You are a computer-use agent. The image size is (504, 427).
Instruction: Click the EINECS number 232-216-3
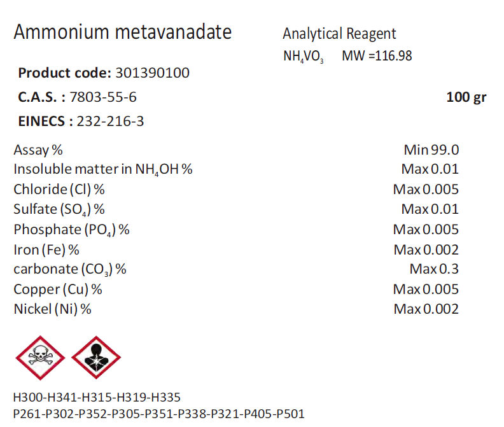110,121
